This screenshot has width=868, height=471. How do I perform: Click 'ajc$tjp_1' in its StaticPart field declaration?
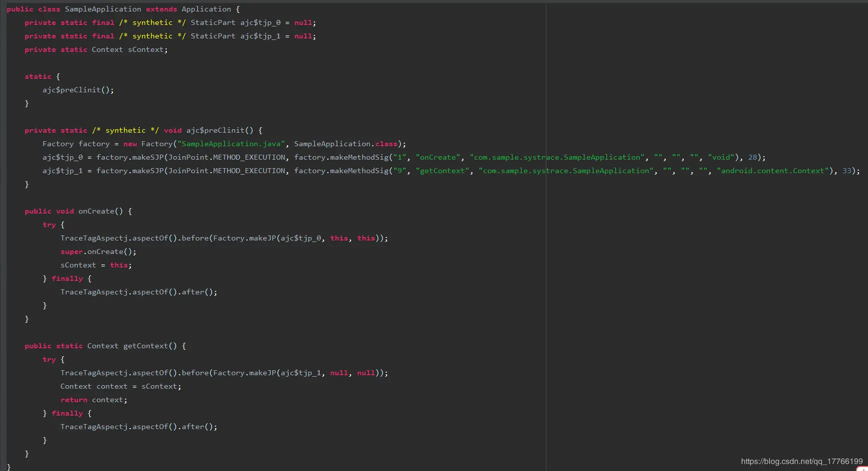coord(260,36)
